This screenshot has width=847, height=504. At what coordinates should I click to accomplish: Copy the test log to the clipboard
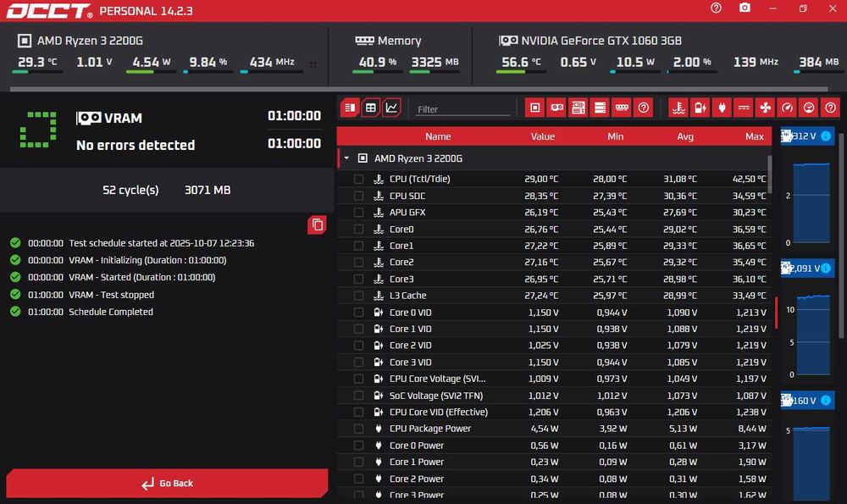click(317, 224)
